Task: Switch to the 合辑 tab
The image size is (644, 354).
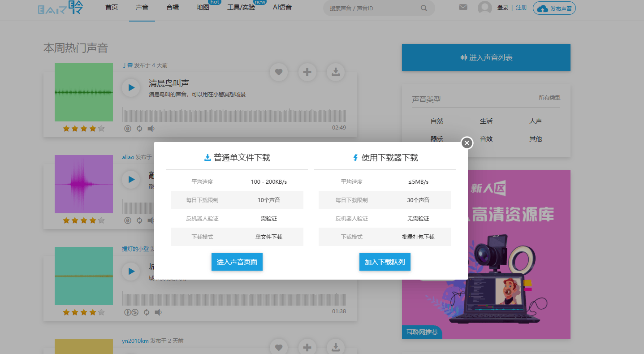Action: [172, 7]
